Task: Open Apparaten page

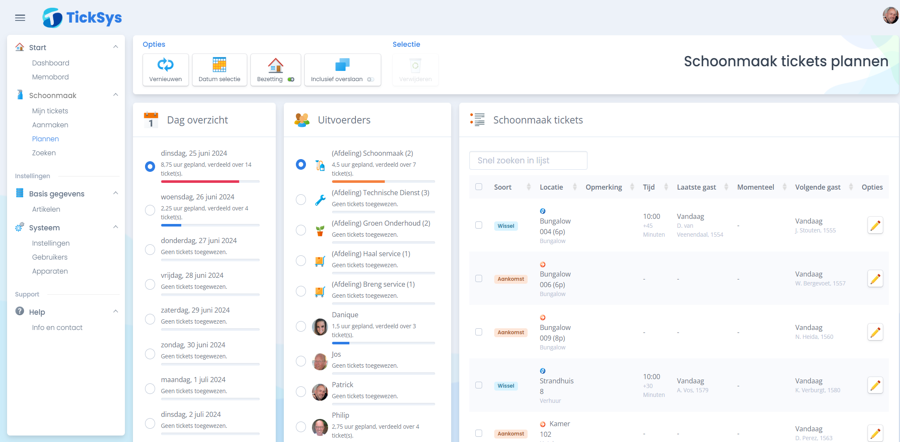Action: pyautogui.click(x=50, y=271)
